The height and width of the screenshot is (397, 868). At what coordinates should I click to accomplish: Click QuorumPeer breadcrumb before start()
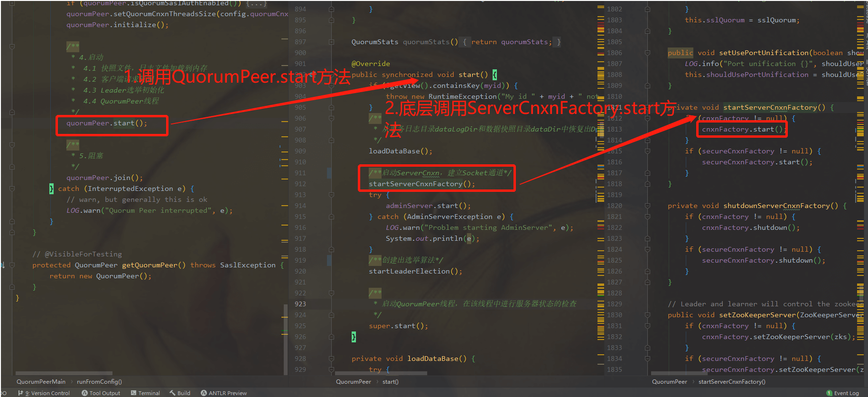click(354, 382)
